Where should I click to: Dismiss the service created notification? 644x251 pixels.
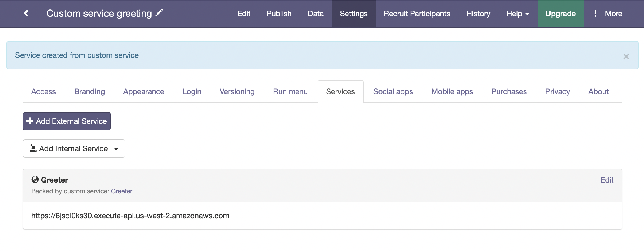point(626,56)
